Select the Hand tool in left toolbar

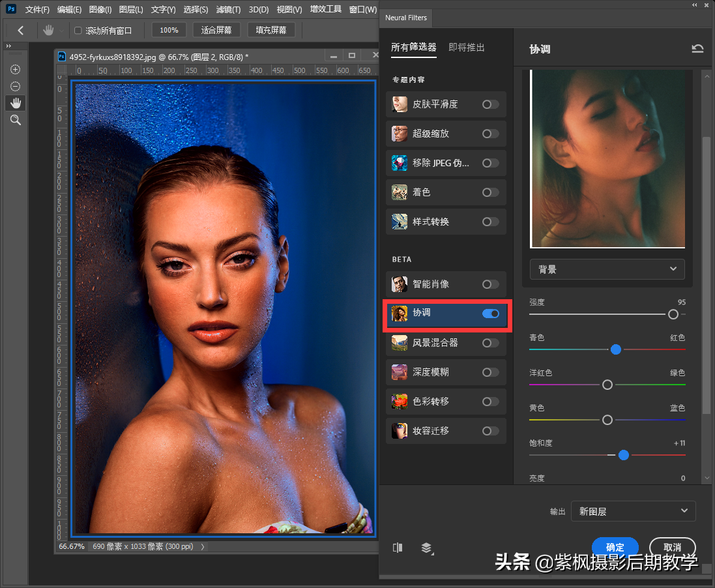pyautogui.click(x=16, y=103)
